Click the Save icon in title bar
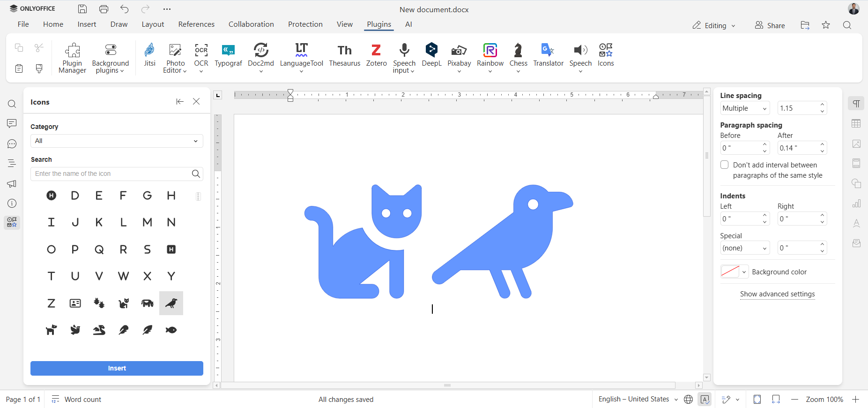Viewport: 868px width, 408px height. pyautogui.click(x=82, y=9)
